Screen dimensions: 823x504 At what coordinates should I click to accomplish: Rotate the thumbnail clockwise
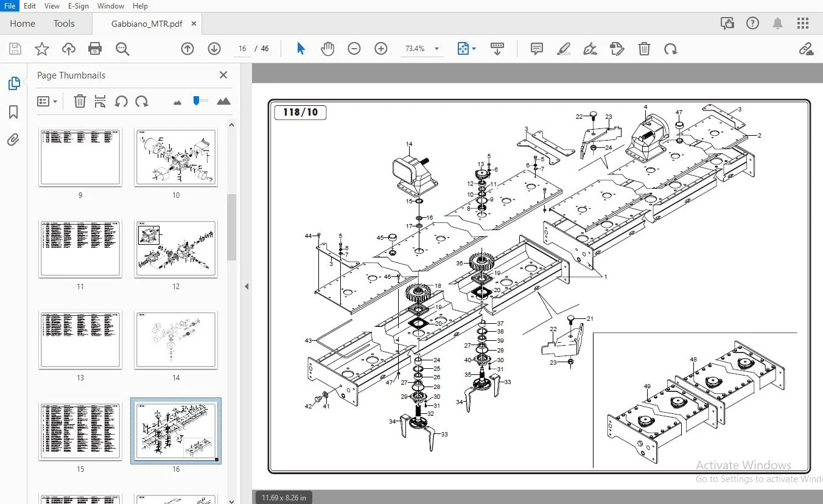pos(142,102)
